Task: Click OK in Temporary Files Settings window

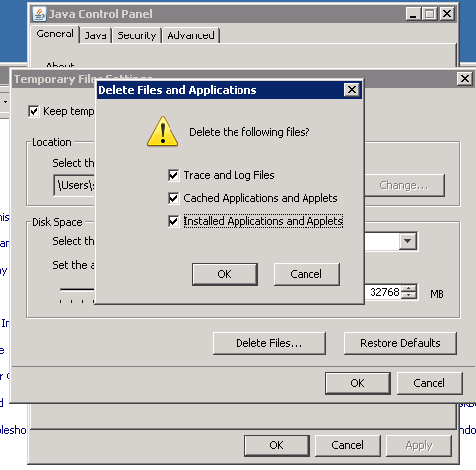Action: 358,383
